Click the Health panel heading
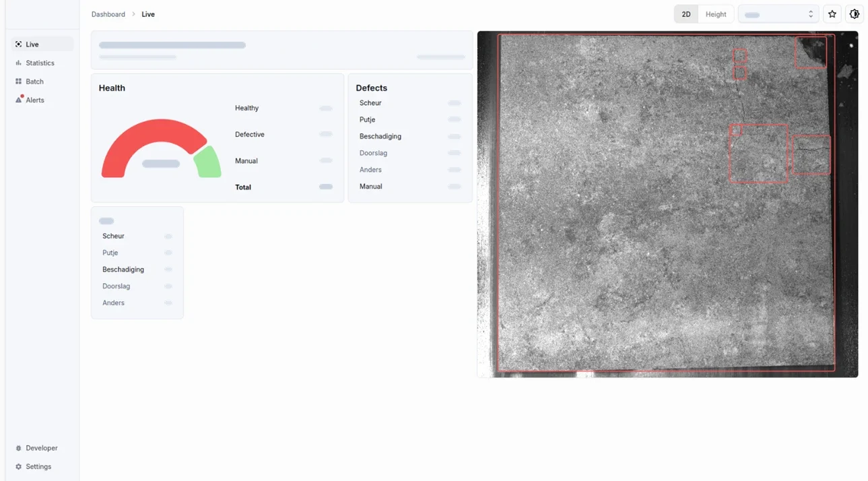 pos(112,88)
